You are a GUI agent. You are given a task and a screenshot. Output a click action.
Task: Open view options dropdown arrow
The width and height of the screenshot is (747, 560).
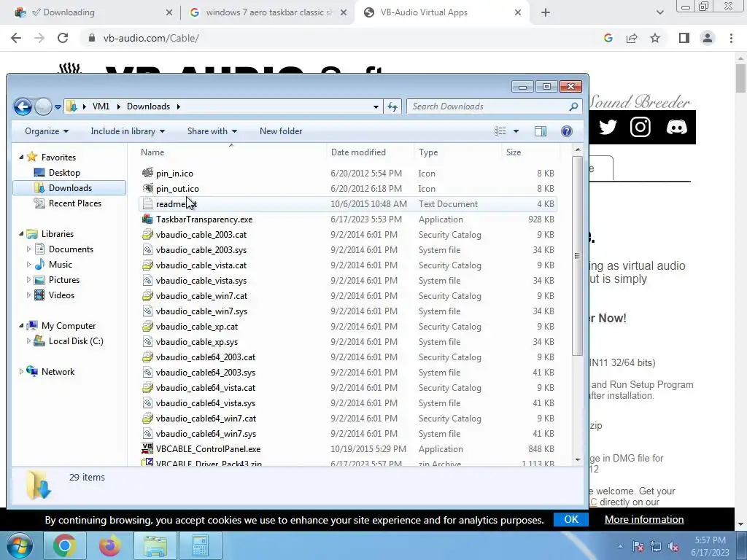pyautogui.click(x=516, y=131)
